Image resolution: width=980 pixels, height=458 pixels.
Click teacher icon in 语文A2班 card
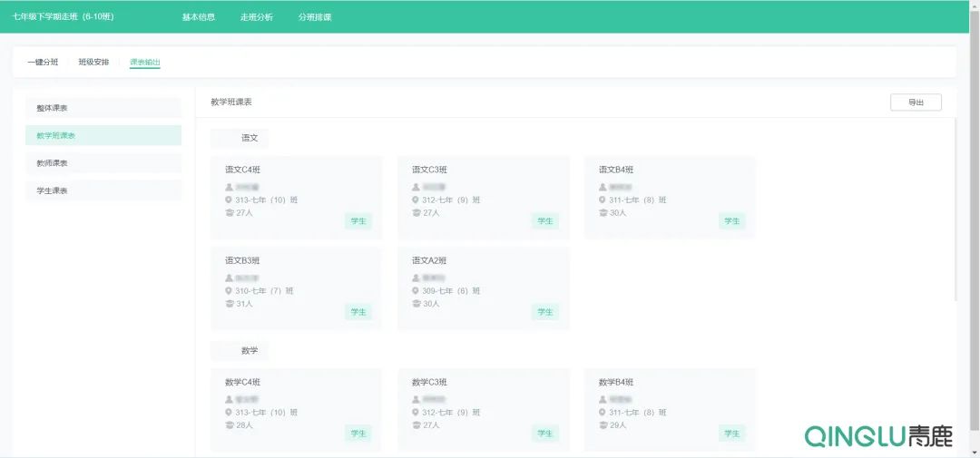pos(416,278)
